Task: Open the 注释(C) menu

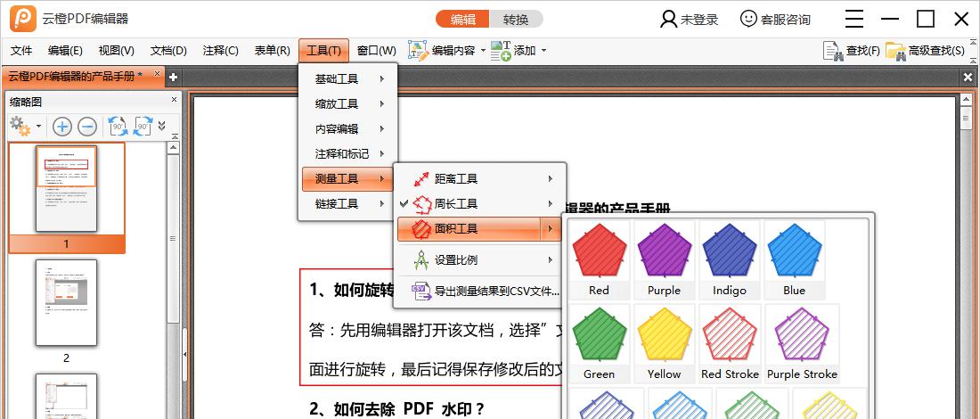Action: [x=221, y=51]
